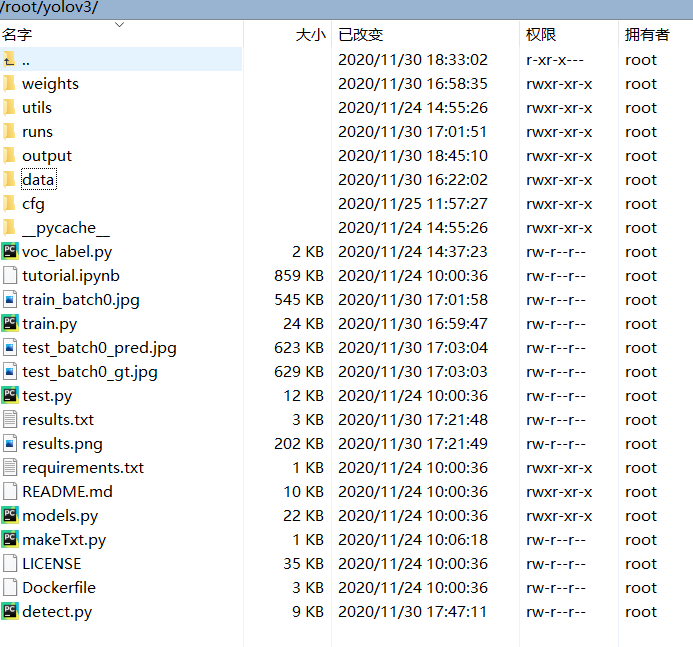Select detect.py file name
The image size is (693, 647).
57,612
